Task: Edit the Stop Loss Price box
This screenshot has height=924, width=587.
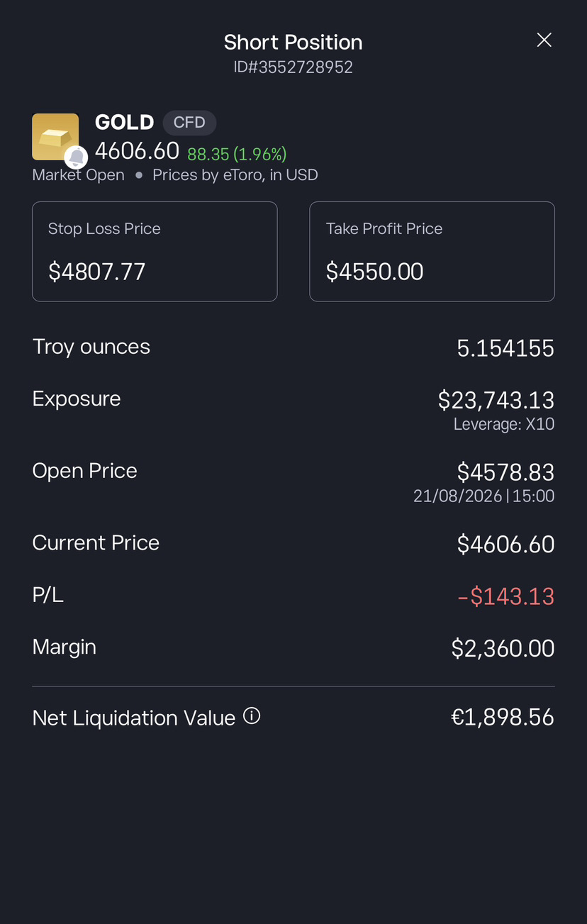Action: coord(155,252)
